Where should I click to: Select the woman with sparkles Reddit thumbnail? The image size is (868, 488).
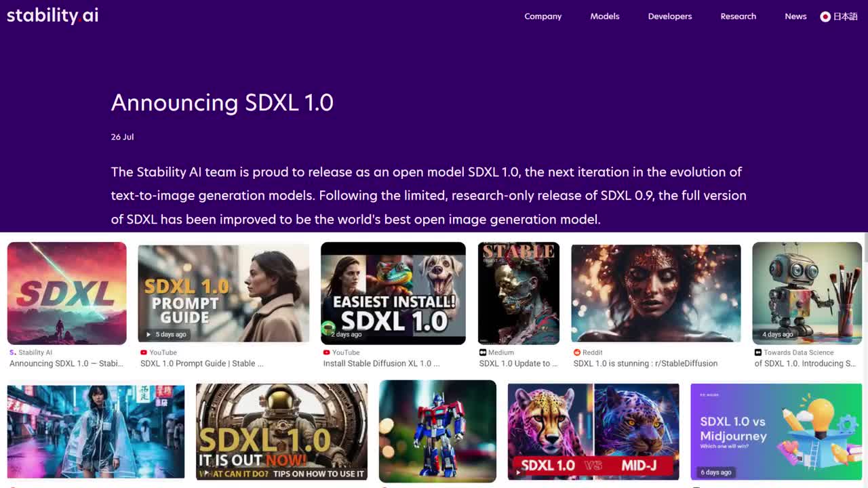[656, 293]
